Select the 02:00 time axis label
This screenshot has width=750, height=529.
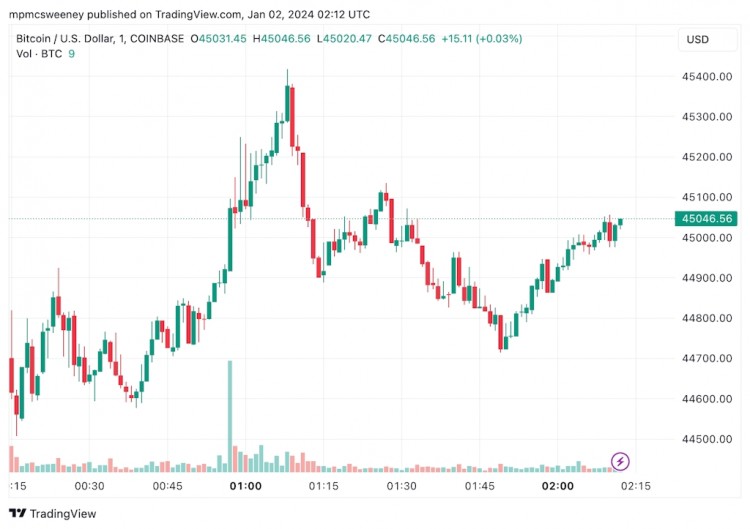click(x=558, y=486)
